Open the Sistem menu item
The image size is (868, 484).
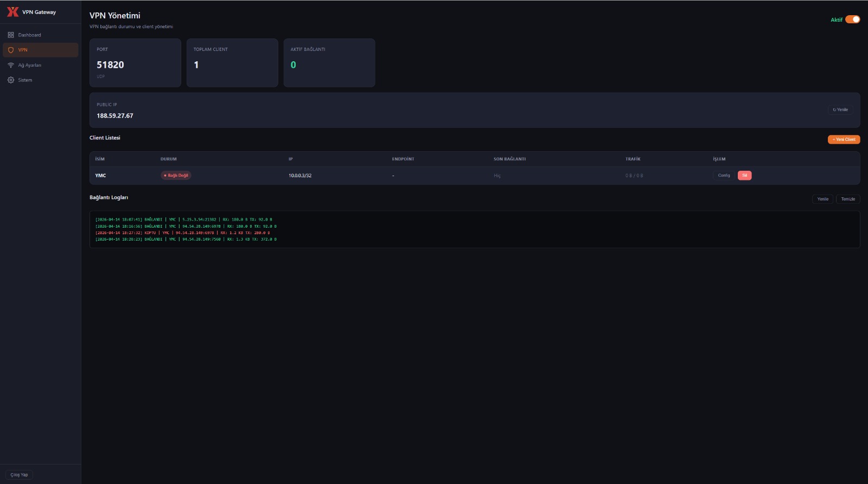[41, 80]
